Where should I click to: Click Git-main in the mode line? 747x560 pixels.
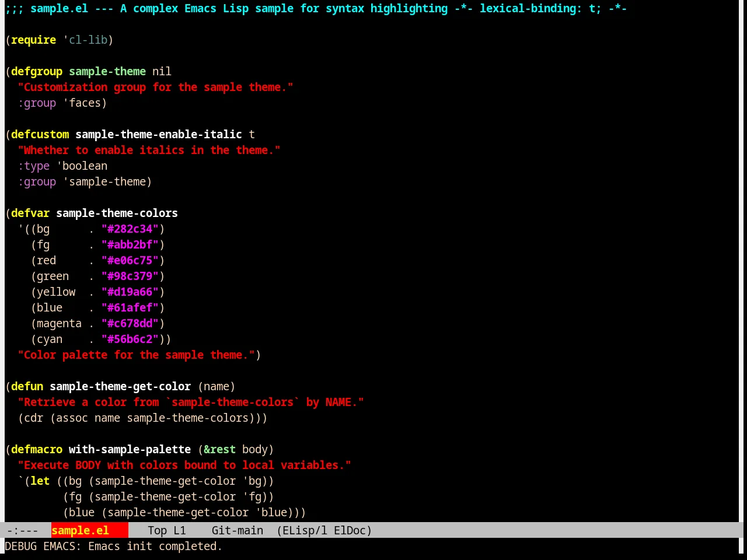tap(237, 530)
